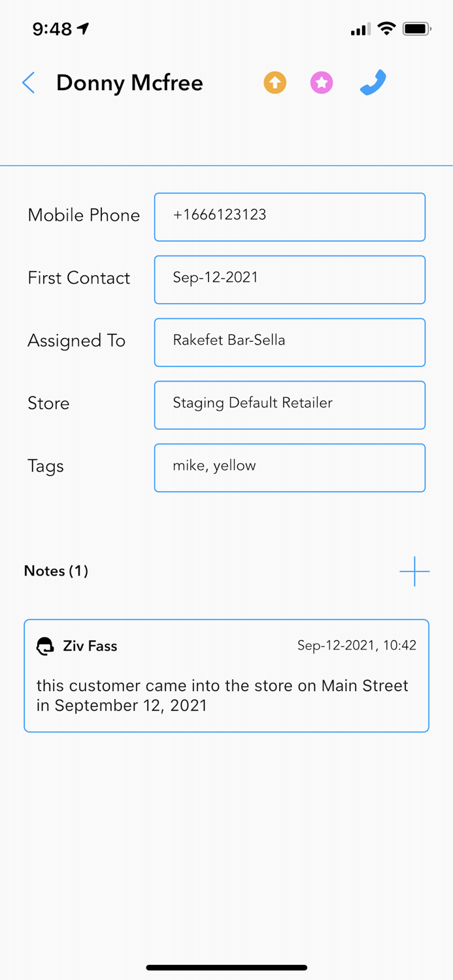The image size is (453, 980).
Task: Open the Assigned To selector
Action: pos(290,342)
